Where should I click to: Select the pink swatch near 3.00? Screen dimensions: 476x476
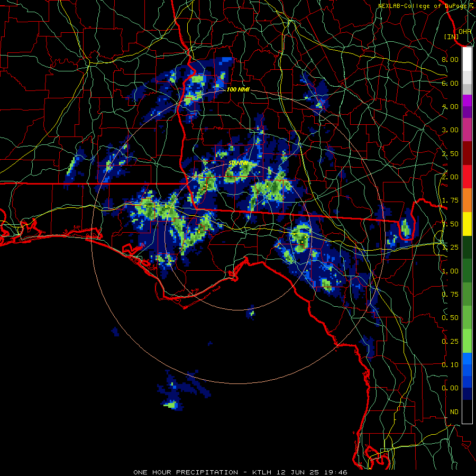467,130
